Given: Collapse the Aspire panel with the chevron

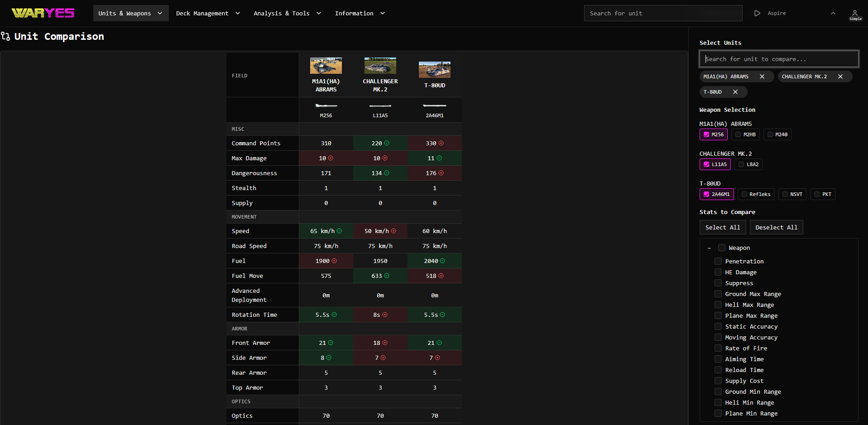Looking at the screenshot, I should point(833,13).
